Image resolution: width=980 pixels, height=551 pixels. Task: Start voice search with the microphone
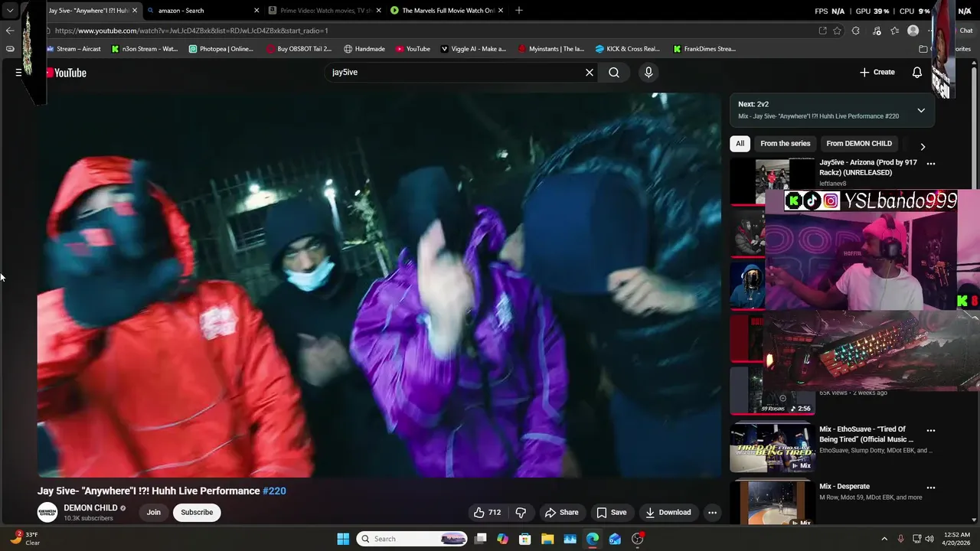pyautogui.click(x=648, y=72)
